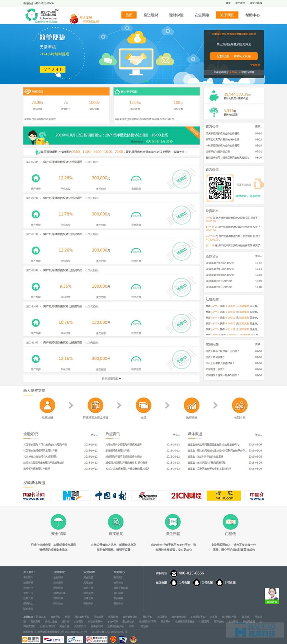Click house icon of project 03823
This screenshot has width=287, height=644.
[36, 178]
